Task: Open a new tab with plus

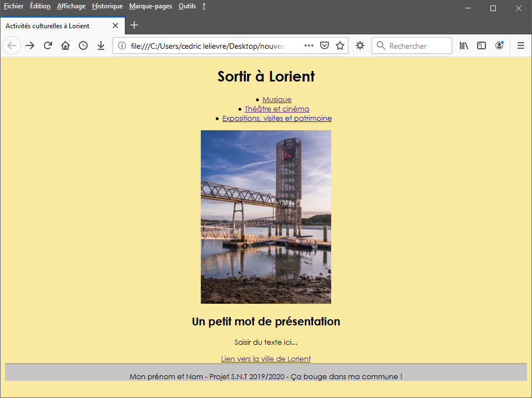Action: point(134,25)
